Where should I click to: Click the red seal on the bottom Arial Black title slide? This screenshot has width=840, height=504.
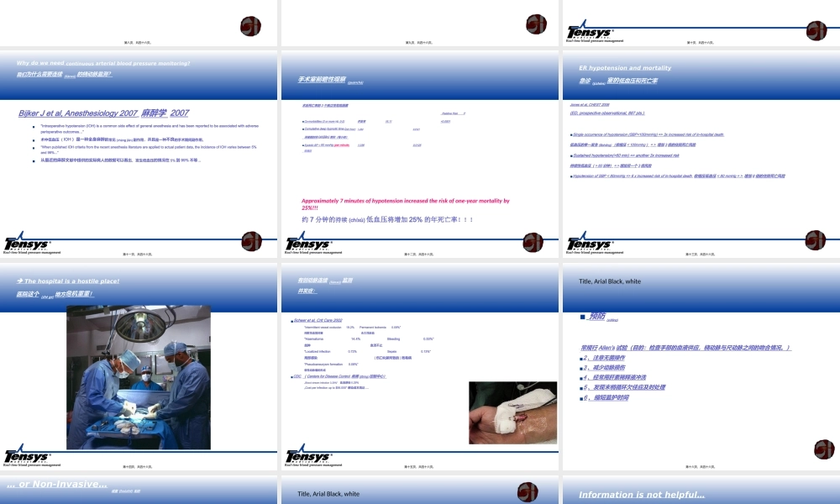click(527, 492)
